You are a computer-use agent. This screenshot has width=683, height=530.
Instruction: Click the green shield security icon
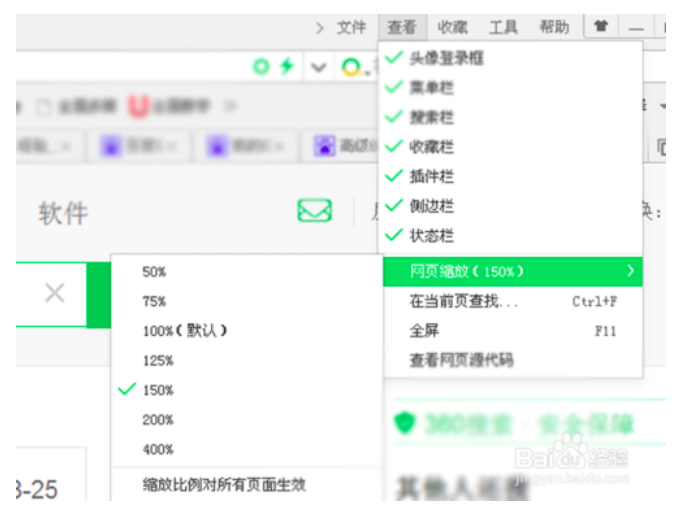coord(405,422)
